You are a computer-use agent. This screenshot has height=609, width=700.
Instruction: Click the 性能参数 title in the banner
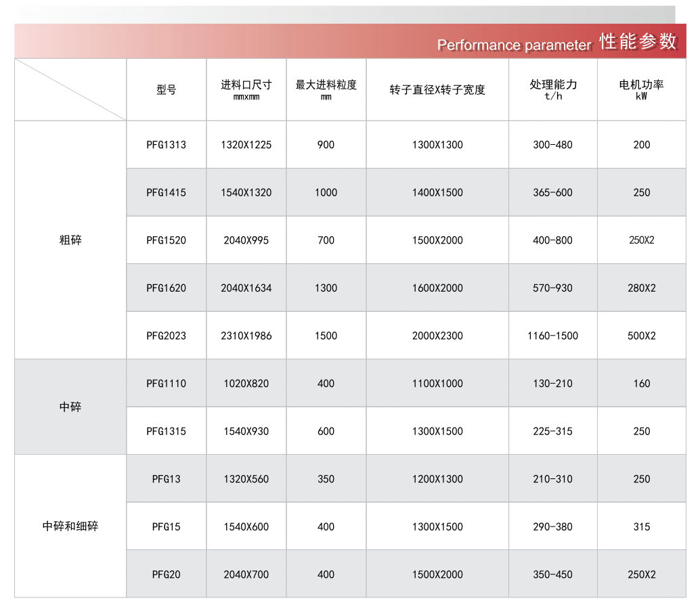(638, 42)
